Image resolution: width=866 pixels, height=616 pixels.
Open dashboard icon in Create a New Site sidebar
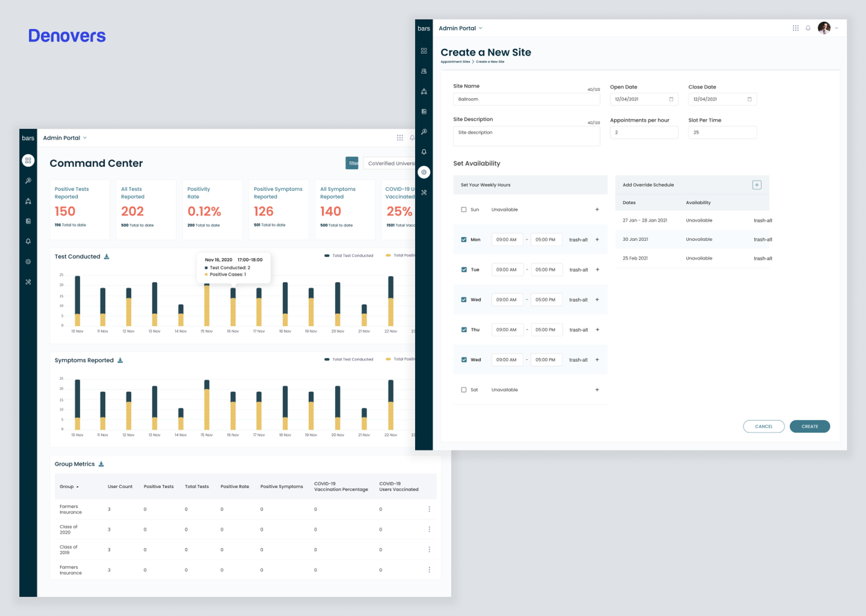424,51
